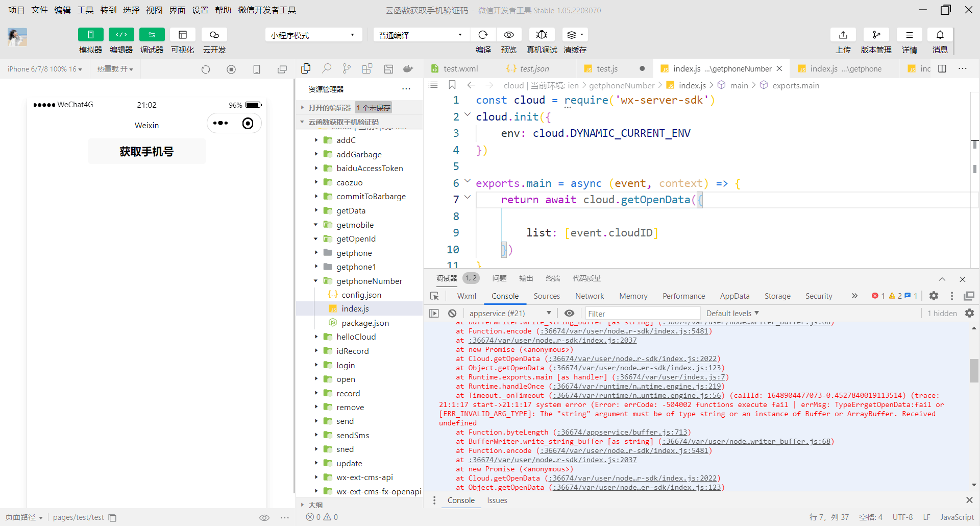This screenshot has height=526, width=980.
Task: Collapse the getphoneNumber folder
Action: (x=316, y=281)
